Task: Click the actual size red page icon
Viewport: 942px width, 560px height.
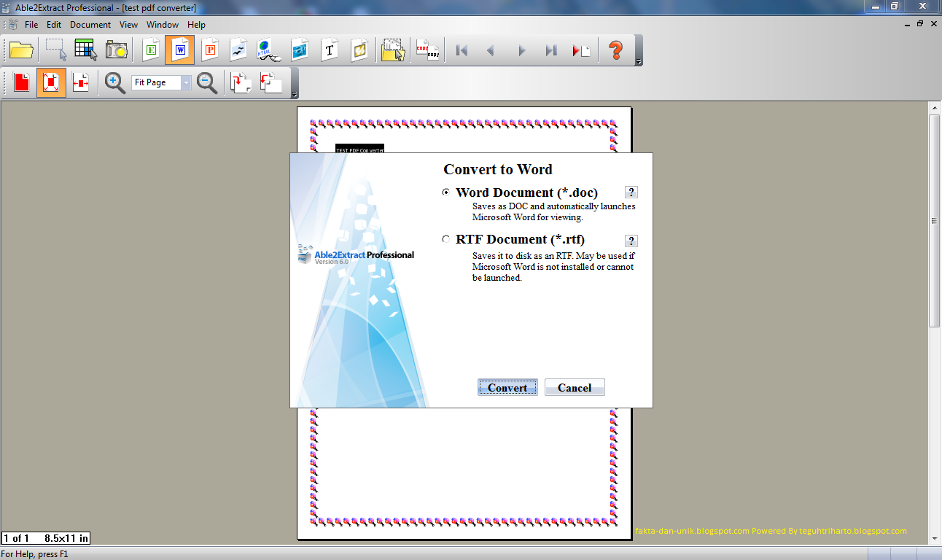Action: tap(22, 83)
